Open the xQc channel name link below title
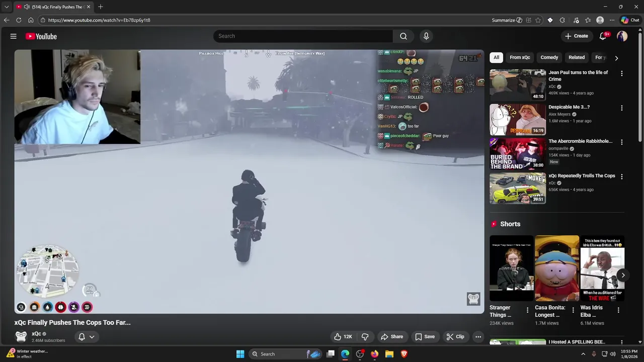The image size is (644, 362). pos(36,334)
